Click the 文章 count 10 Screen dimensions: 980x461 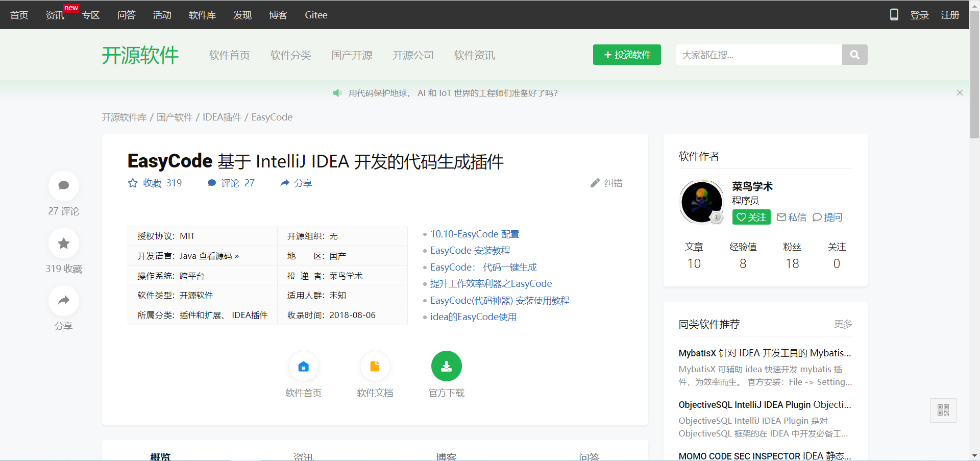(694, 263)
